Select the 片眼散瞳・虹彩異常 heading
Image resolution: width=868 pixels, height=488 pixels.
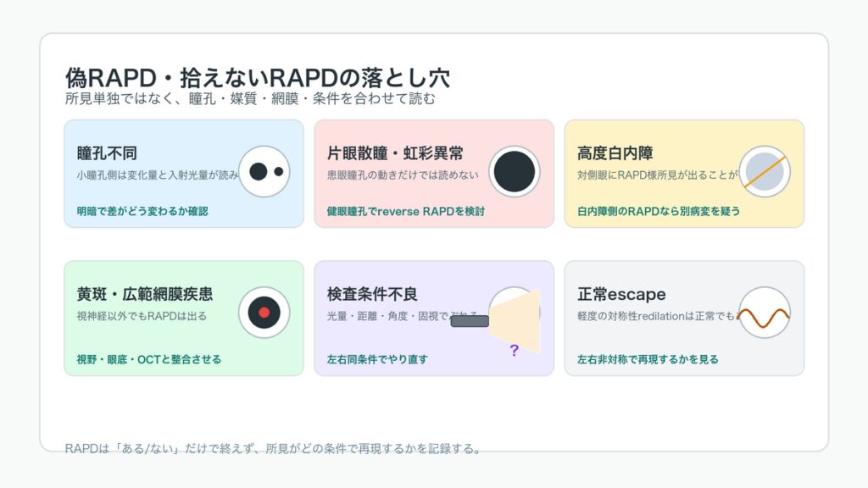tap(395, 153)
